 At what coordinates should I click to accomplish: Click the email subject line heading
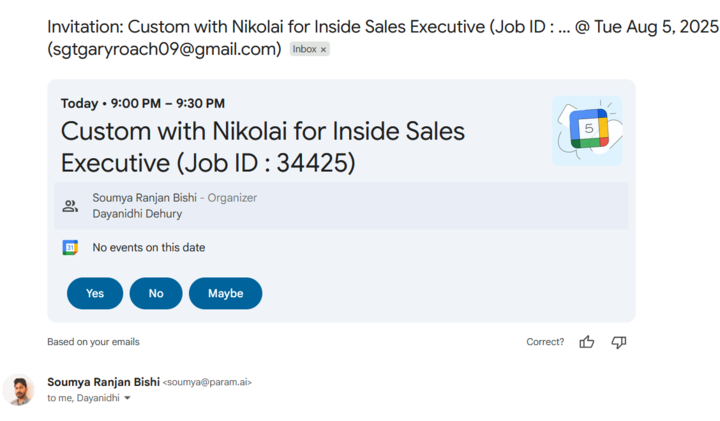coord(382,37)
